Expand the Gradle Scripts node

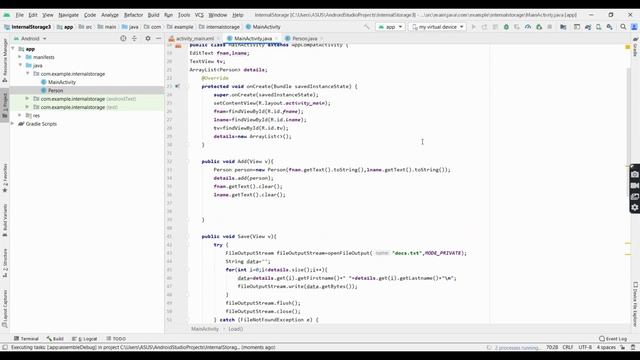(13, 123)
